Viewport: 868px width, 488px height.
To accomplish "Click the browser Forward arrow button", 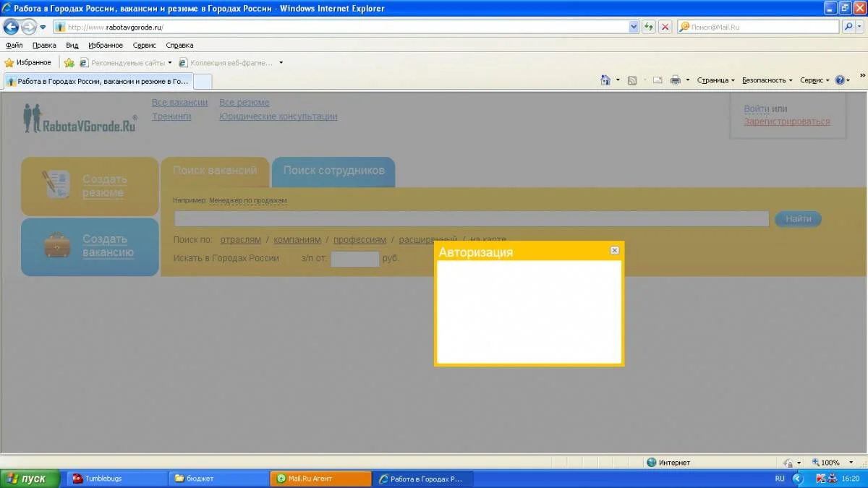I will pyautogui.click(x=28, y=27).
